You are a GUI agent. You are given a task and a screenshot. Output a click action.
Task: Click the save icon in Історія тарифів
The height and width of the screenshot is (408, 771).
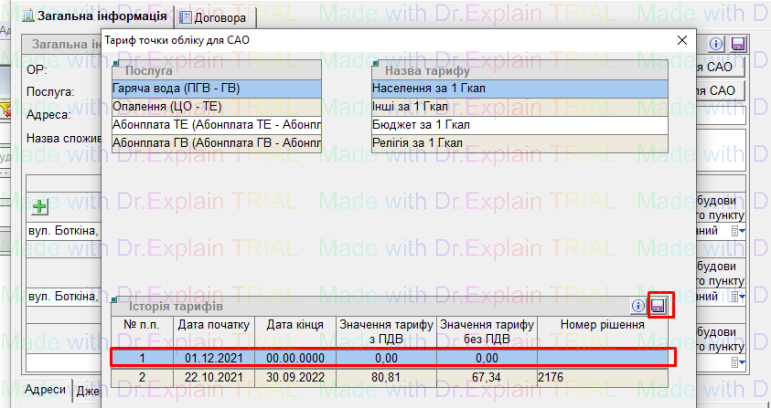(659, 307)
